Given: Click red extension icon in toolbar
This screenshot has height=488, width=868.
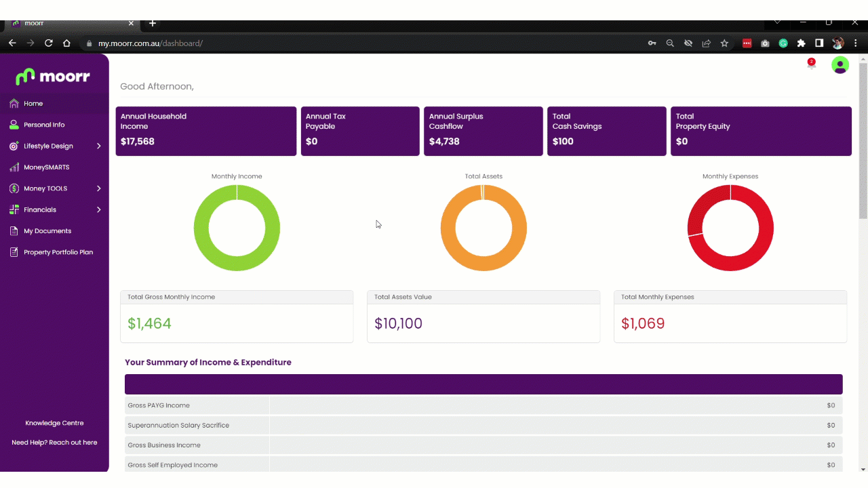Looking at the screenshot, I should click(747, 43).
